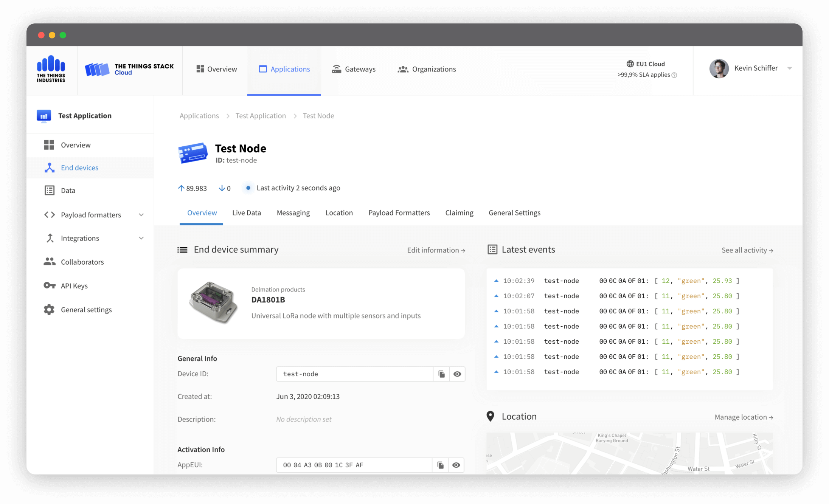Copy the Device ID value
829x504 pixels.
pos(441,374)
